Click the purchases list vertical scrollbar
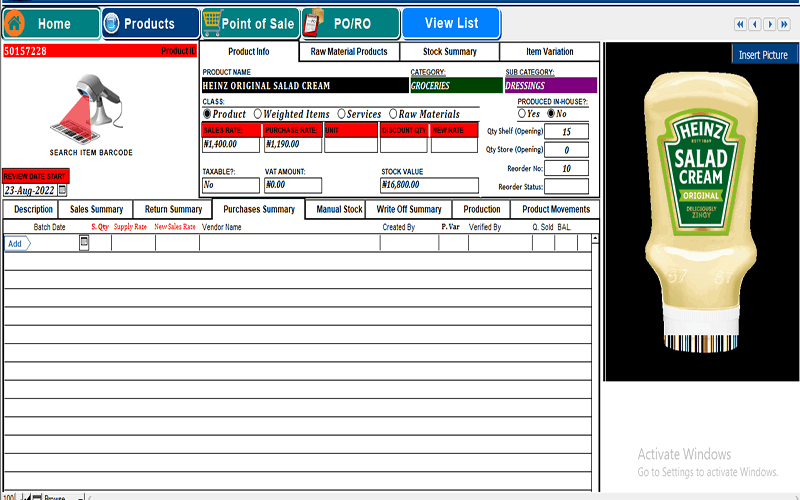Viewport: 800px width, 500px height. (x=596, y=350)
